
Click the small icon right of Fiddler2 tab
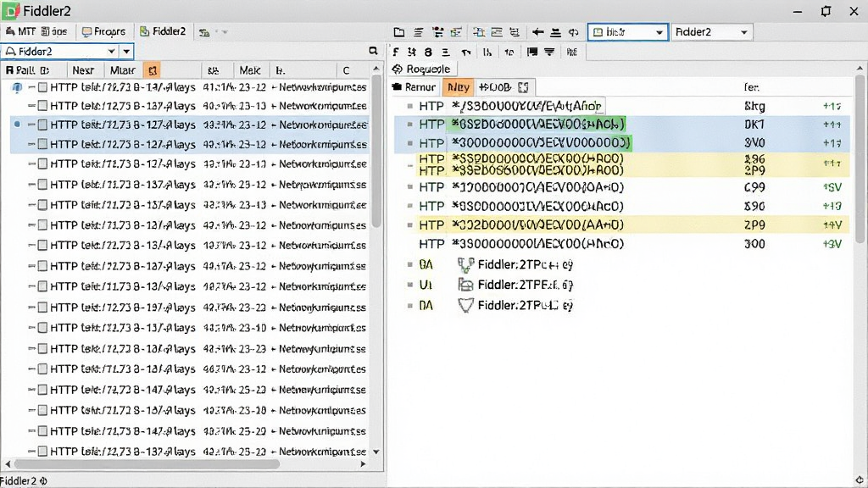(x=204, y=32)
